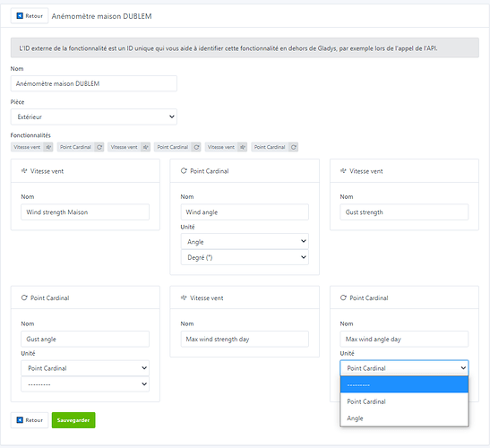Click the second Point Cardinal feature tag

pos(177,147)
